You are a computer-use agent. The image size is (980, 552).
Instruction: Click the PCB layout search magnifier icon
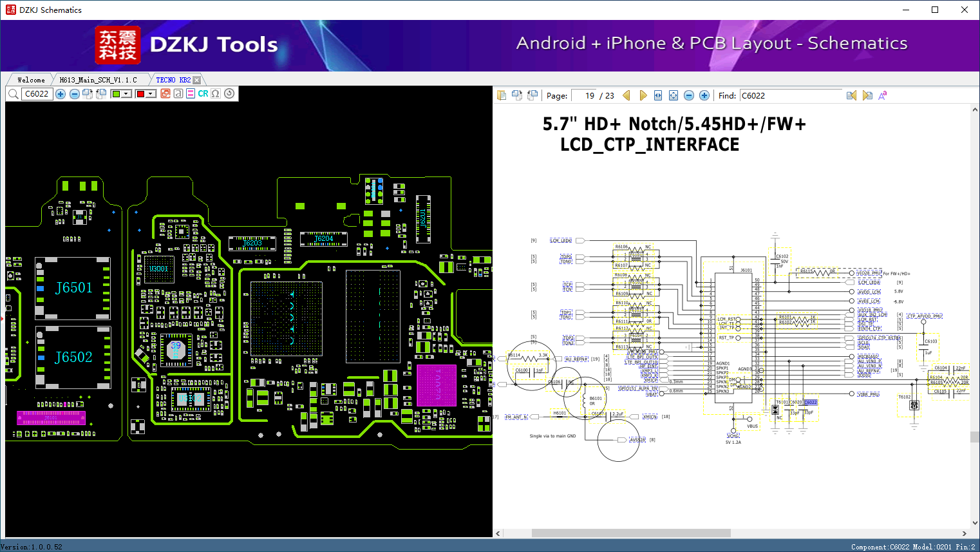point(13,94)
